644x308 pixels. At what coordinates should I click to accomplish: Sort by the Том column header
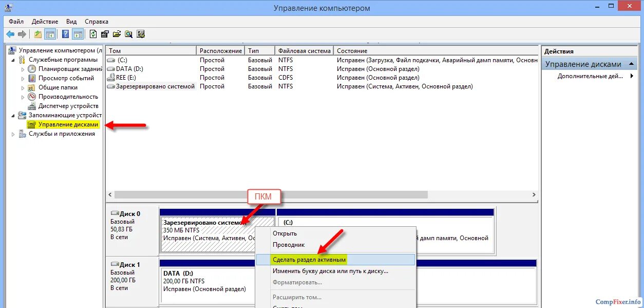point(151,51)
